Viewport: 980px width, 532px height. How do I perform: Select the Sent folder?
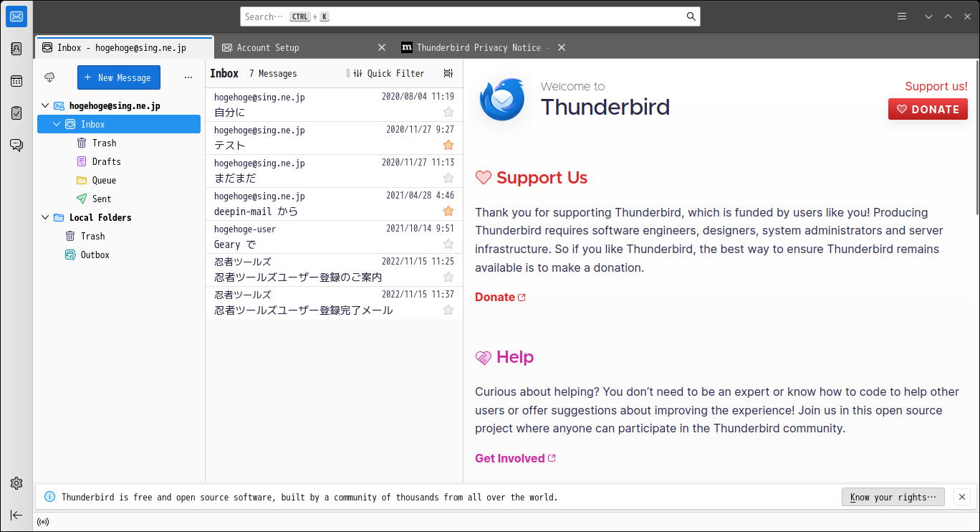(119, 199)
